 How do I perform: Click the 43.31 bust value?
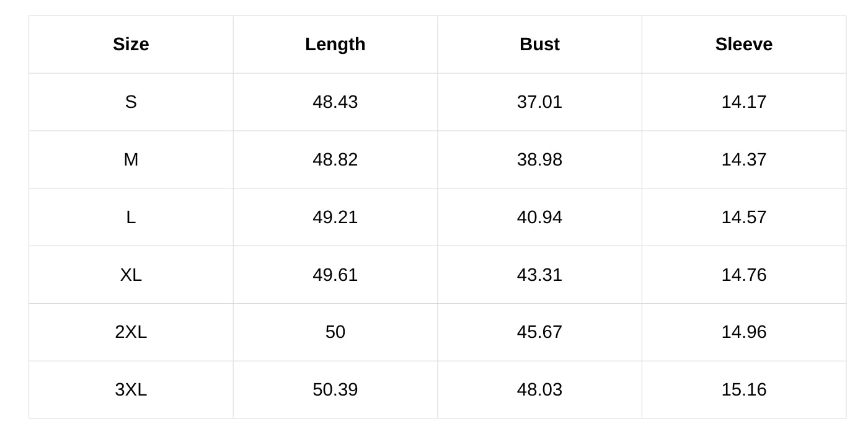[x=539, y=275]
